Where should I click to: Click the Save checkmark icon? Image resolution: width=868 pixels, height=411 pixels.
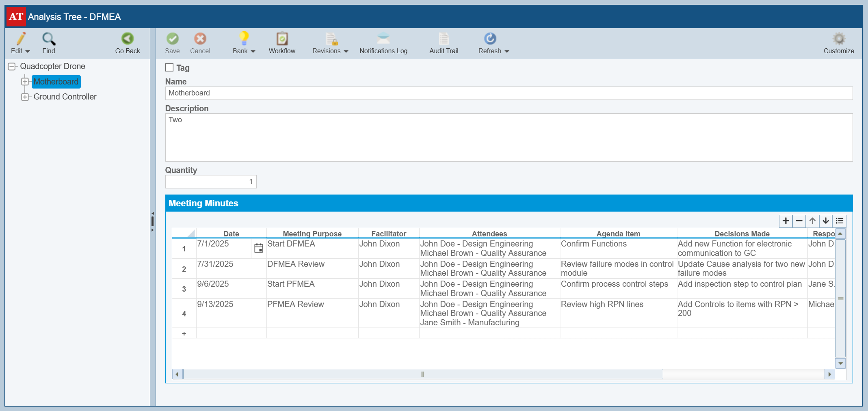pyautogui.click(x=173, y=39)
